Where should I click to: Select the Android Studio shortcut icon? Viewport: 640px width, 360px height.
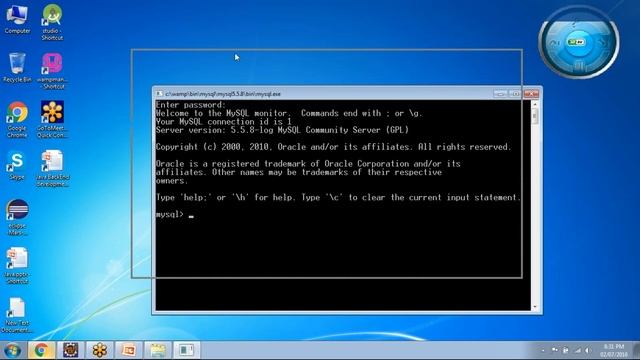click(52, 22)
